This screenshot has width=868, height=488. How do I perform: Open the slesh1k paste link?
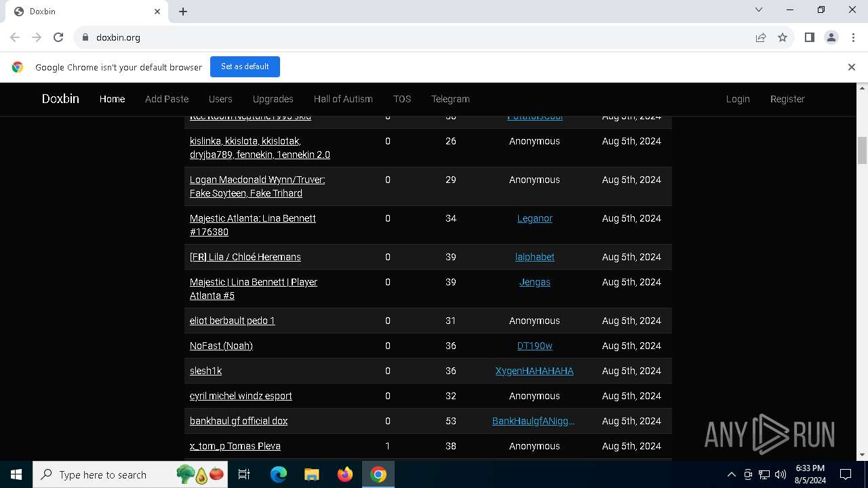(205, 371)
